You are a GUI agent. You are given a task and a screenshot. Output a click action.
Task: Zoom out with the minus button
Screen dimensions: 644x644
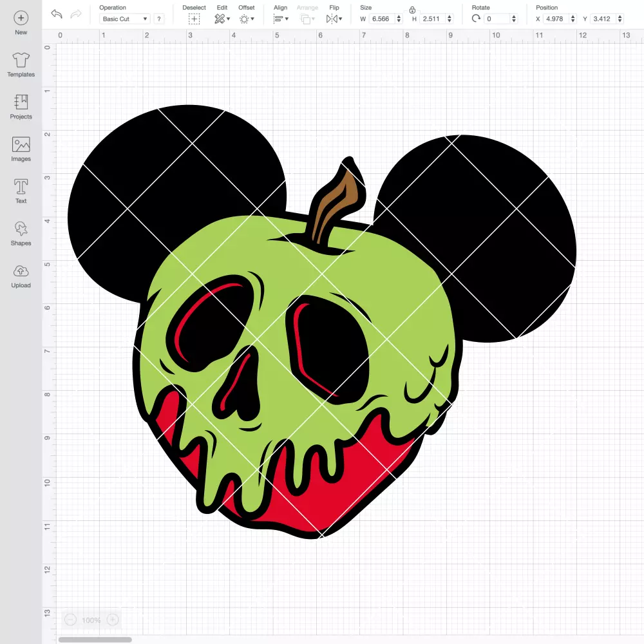71,620
